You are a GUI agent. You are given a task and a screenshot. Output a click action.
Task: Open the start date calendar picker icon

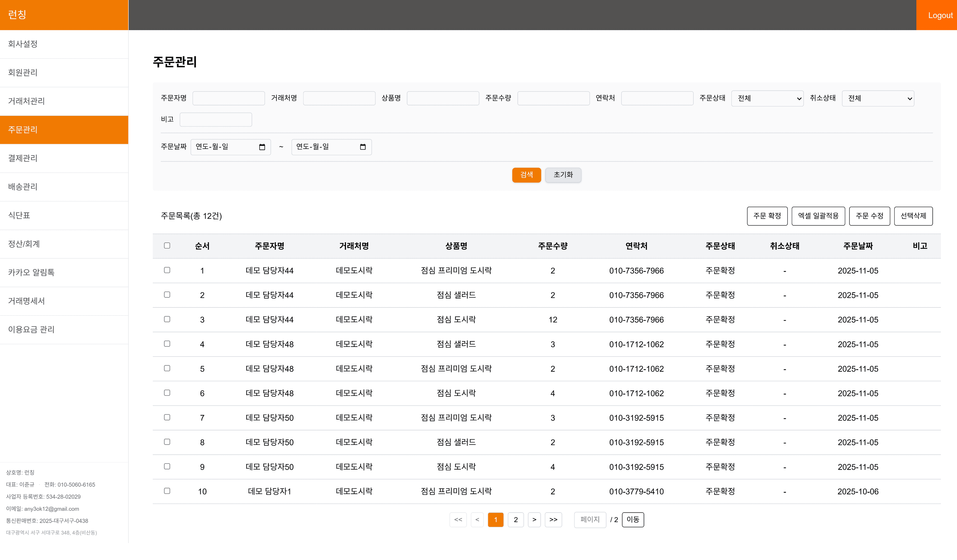point(262,147)
